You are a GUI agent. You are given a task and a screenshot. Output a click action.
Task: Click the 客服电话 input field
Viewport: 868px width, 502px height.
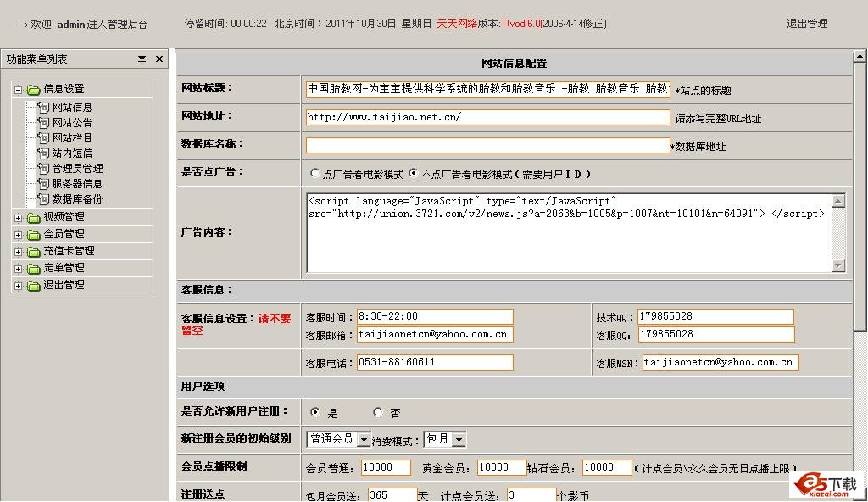click(x=435, y=362)
